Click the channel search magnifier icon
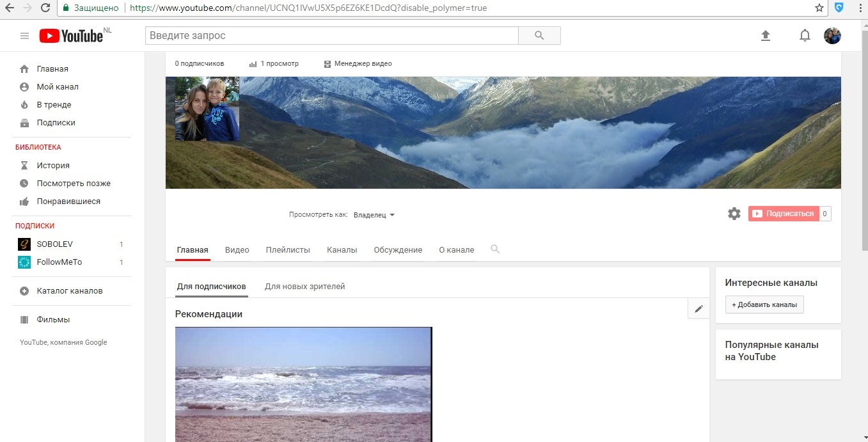This screenshot has width=868, height=442. (495, 249)
